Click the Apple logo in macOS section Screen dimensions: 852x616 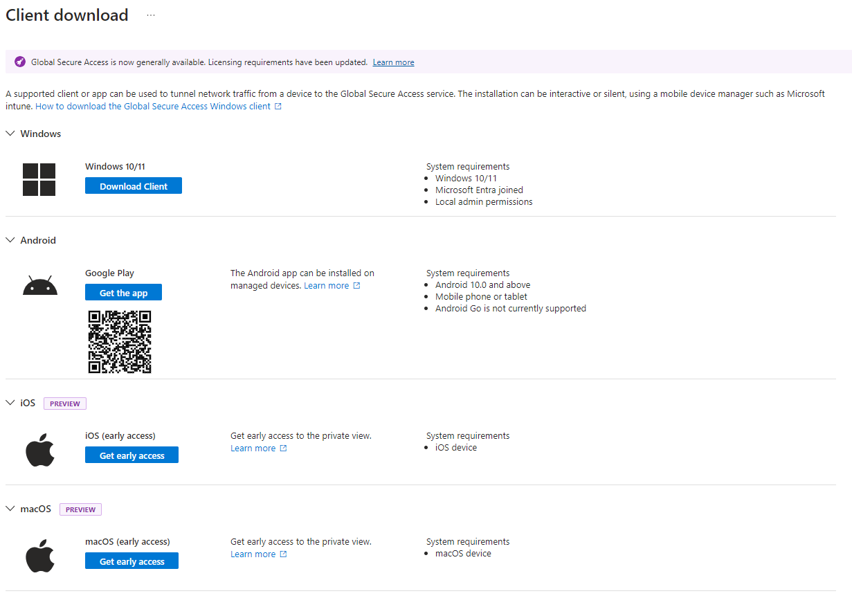tap(40, 556)
